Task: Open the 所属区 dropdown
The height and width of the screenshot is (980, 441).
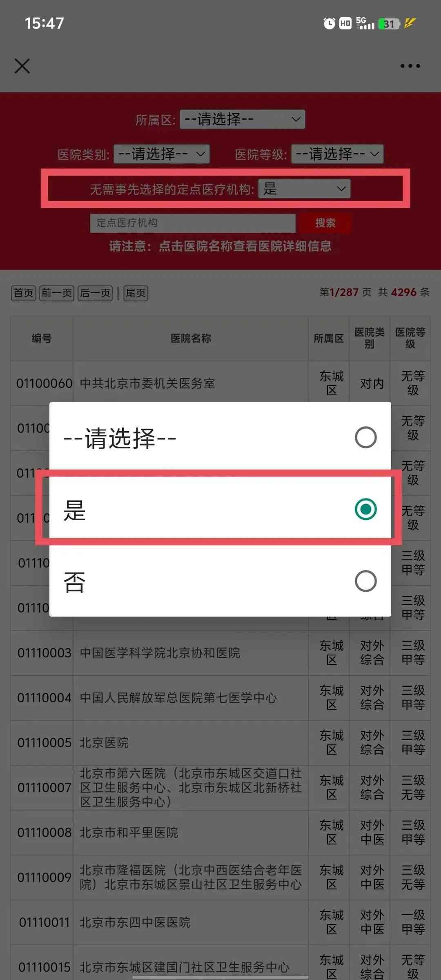Action: click(243, 119)
